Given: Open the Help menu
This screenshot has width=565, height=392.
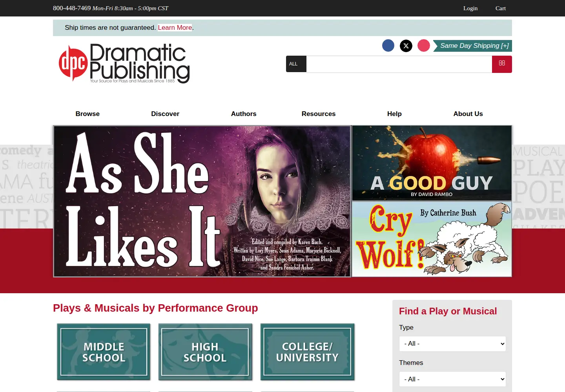Looking at the screenshot, I should click(x=394, y=114).
